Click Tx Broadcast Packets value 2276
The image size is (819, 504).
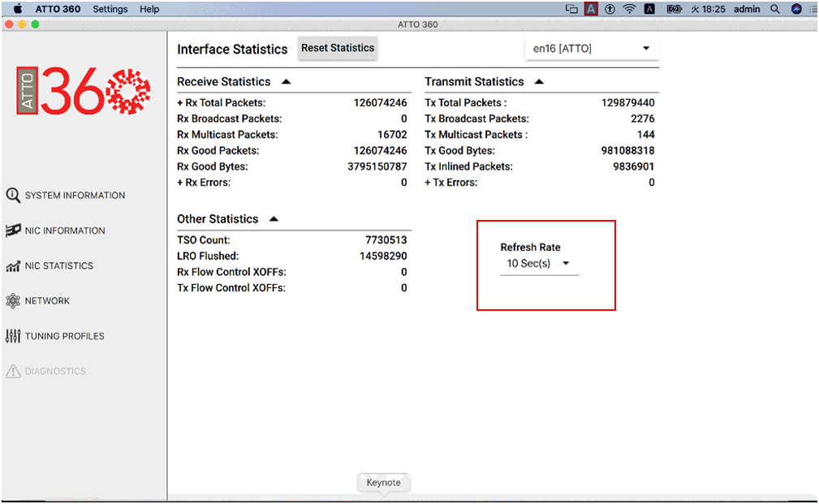pos(642,118)
